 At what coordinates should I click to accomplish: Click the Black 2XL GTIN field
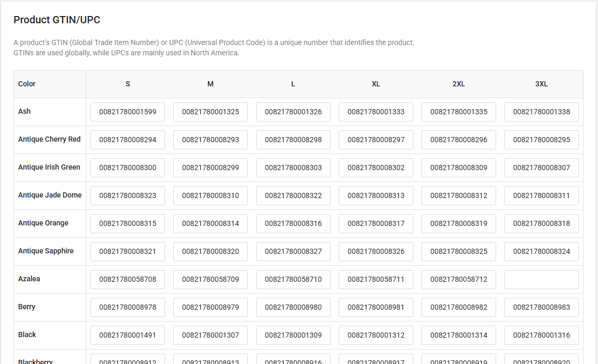pyautogui.click(x=459, y=335)
